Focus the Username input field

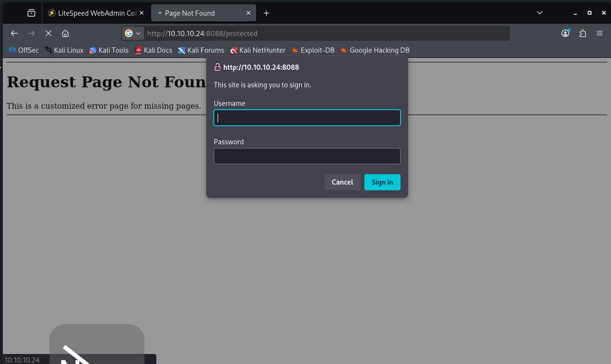click(307, 118)
